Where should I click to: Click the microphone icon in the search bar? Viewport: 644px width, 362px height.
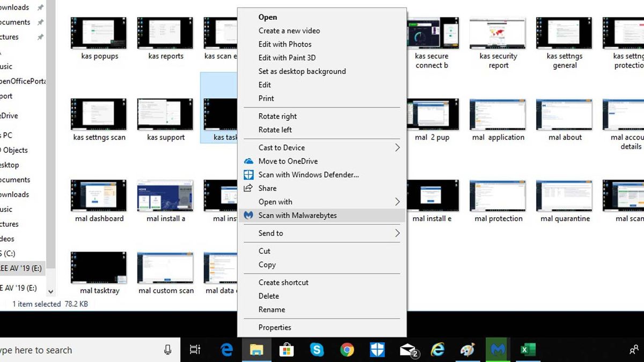point(168,350)
